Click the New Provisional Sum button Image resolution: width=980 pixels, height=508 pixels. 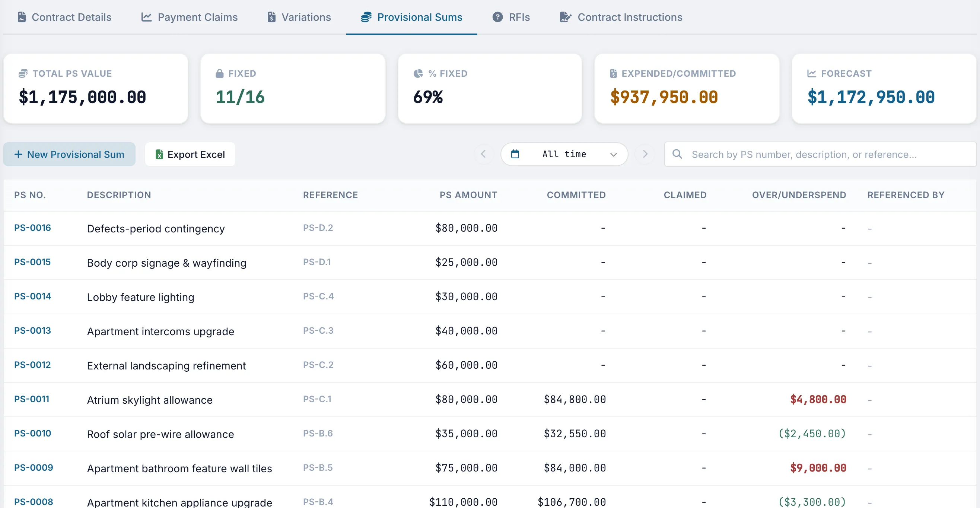(x=69, y=154)
